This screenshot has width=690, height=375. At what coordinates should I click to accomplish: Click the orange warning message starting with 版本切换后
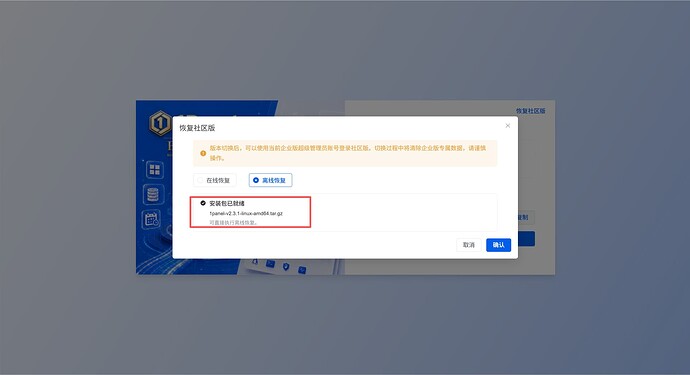pos(348,153)
